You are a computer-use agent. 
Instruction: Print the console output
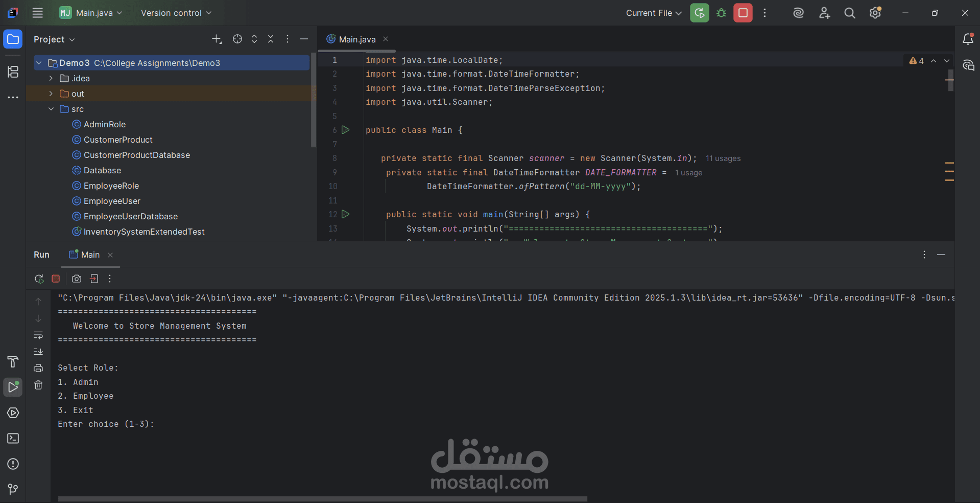[x=38, y=368]
